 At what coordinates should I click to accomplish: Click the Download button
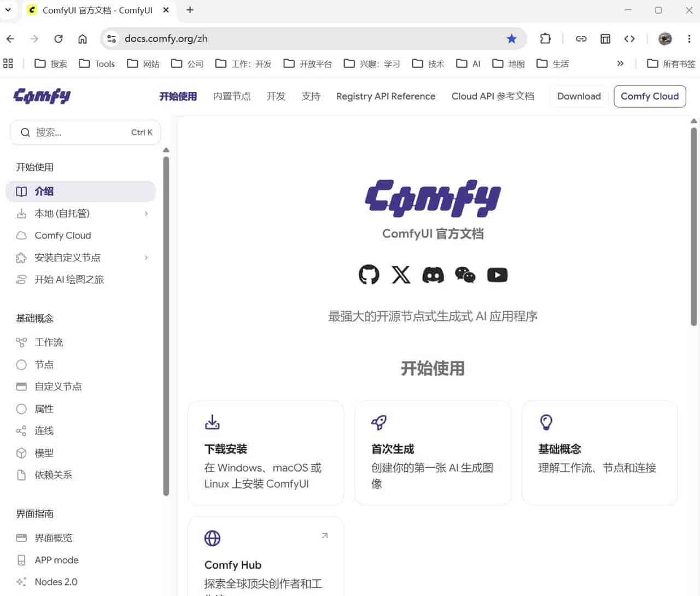coord(579,96)
